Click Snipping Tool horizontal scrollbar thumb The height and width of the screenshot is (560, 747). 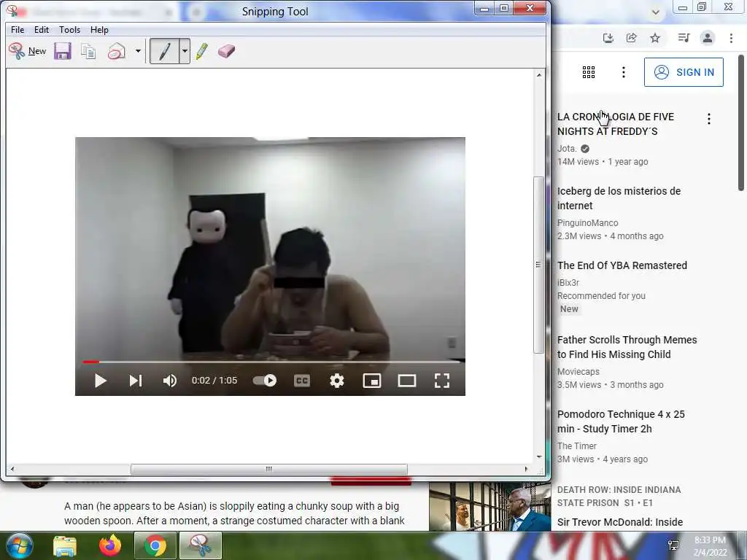269,469
